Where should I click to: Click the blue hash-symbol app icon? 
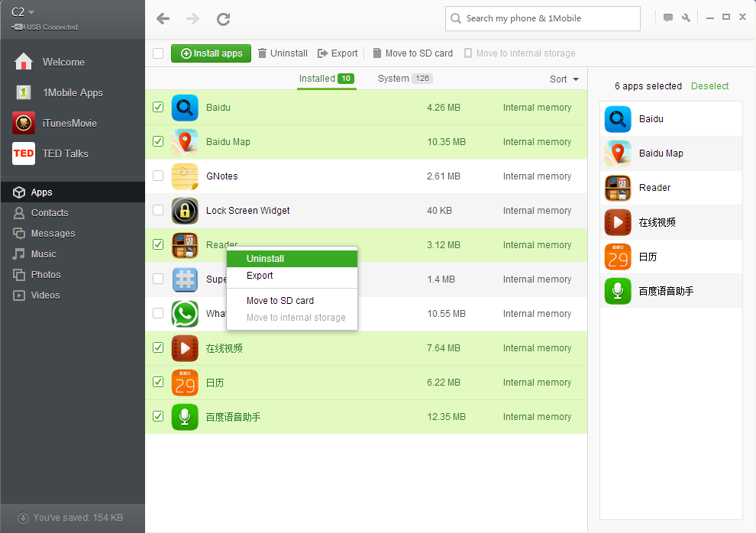coord(185,279)
